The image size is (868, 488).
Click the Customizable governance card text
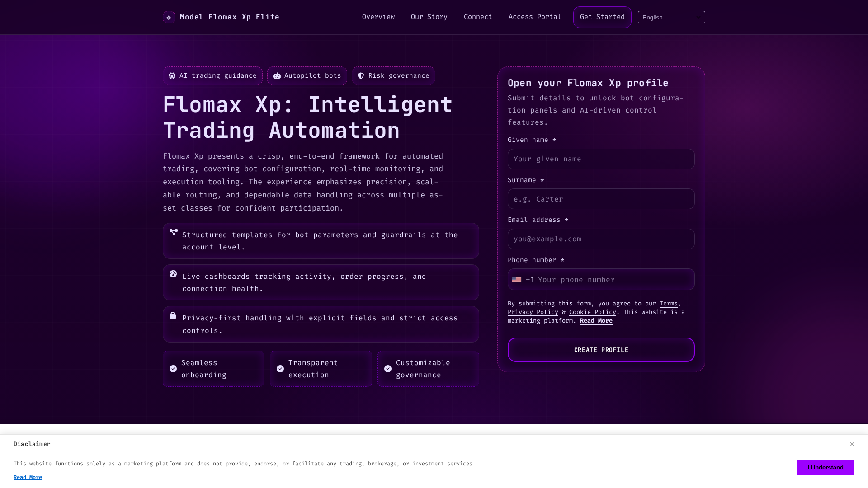423,369
